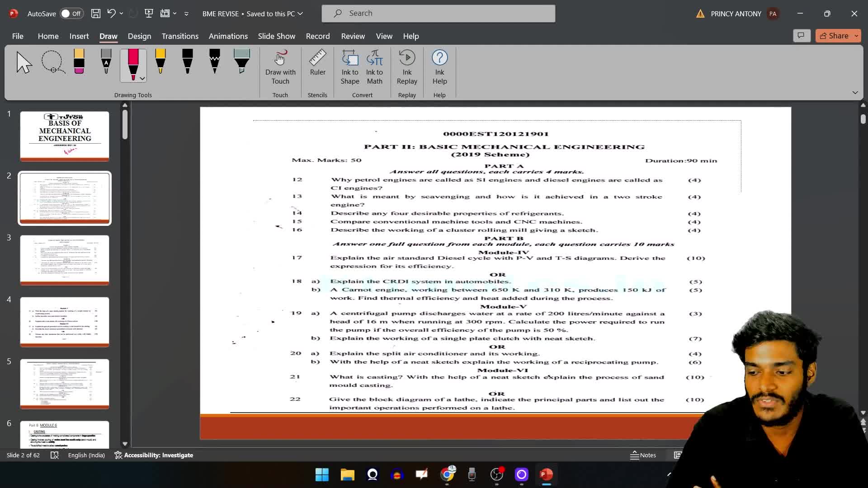
Task: Switch to the Slide Show tab
Action: [276, 36]
